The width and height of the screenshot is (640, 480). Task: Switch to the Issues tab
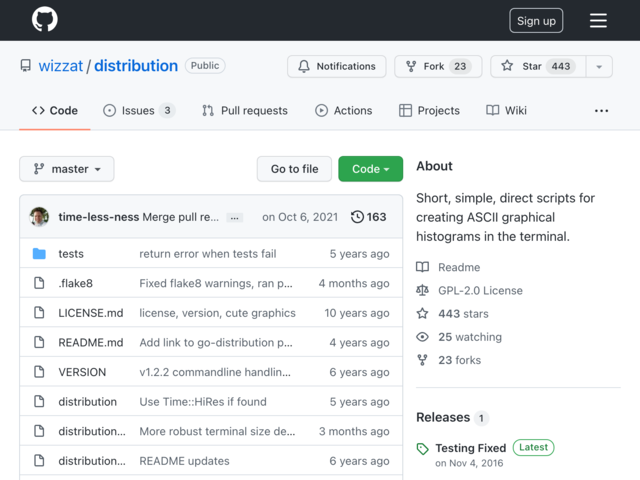pos(138,111)
